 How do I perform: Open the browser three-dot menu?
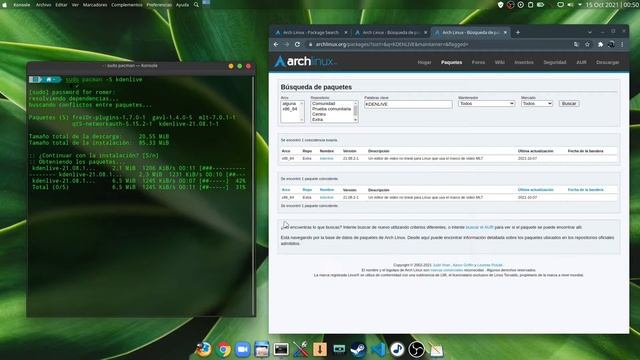(622, 44)
